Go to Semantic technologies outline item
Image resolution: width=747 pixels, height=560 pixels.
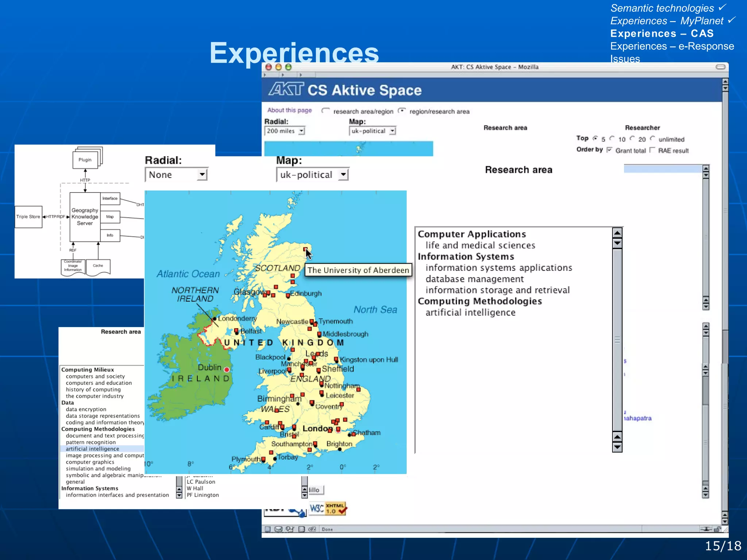(662, 8)
